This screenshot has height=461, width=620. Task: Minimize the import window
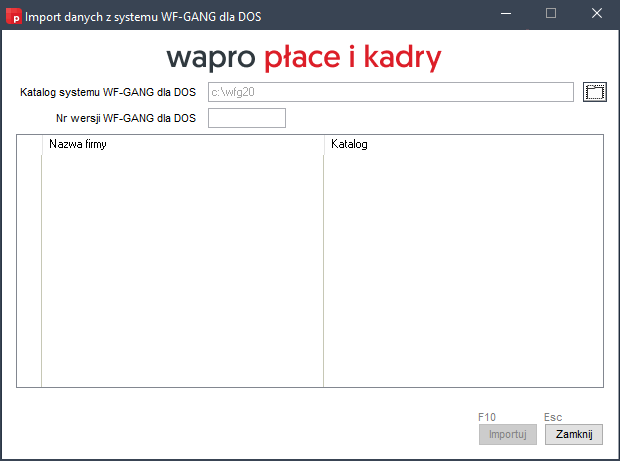tap(506, 14)
